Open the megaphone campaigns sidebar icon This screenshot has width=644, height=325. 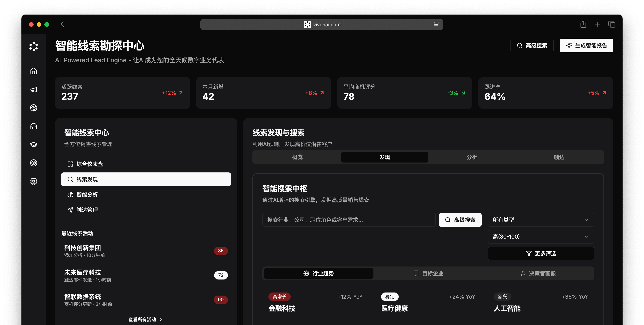(33, 89)
